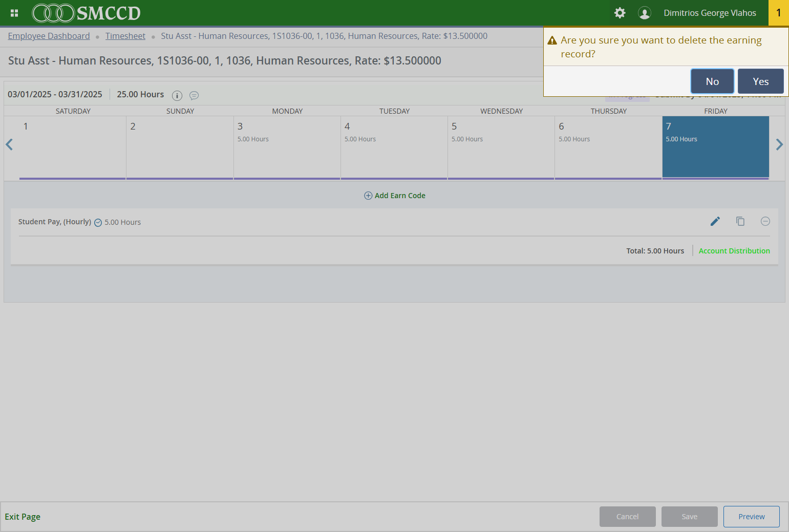Click the warning triangle icon
The height and width of the screenshot is (532, 789).
pyautogui.click(x=552, y=40)
